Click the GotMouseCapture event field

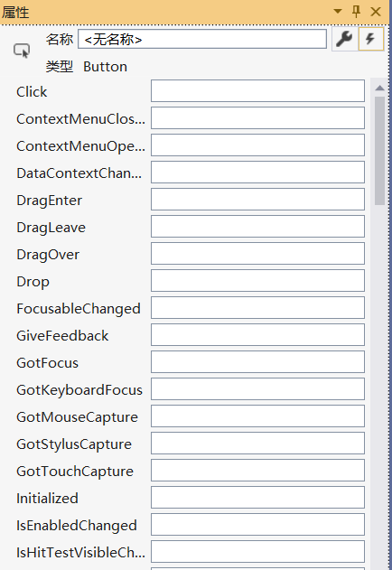[x=257, y=416]
